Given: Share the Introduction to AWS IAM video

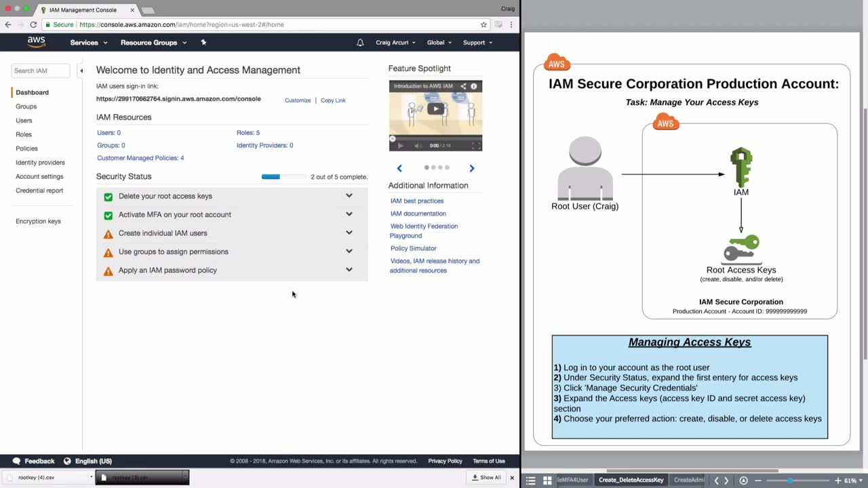Looking at the screenshot, I should tap(463, 86).
